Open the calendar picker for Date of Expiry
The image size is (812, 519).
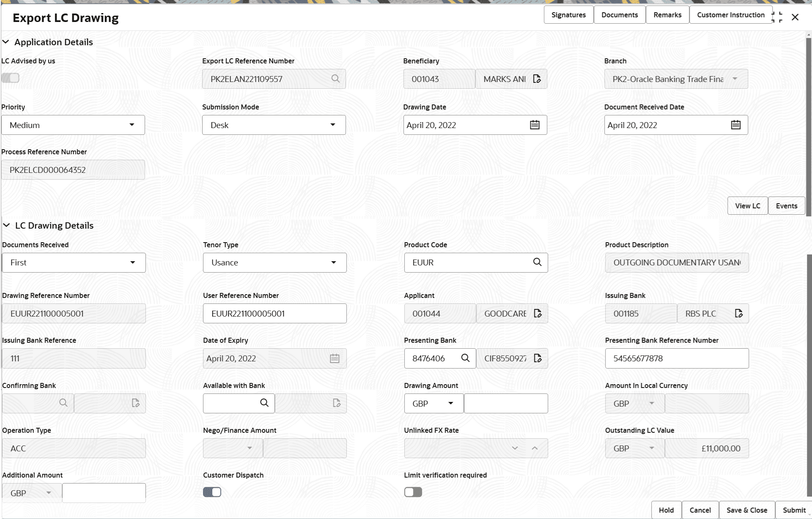[335, 358]
